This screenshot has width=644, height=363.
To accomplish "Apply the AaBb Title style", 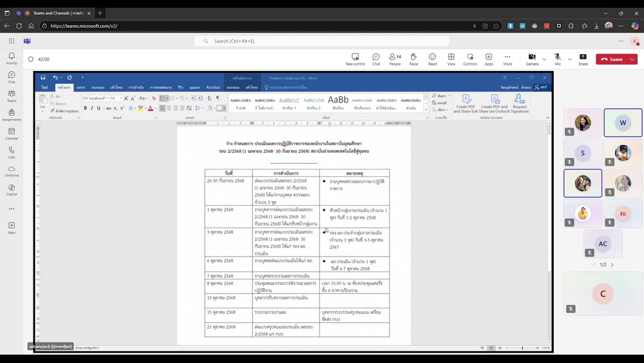I will point(339,103).
